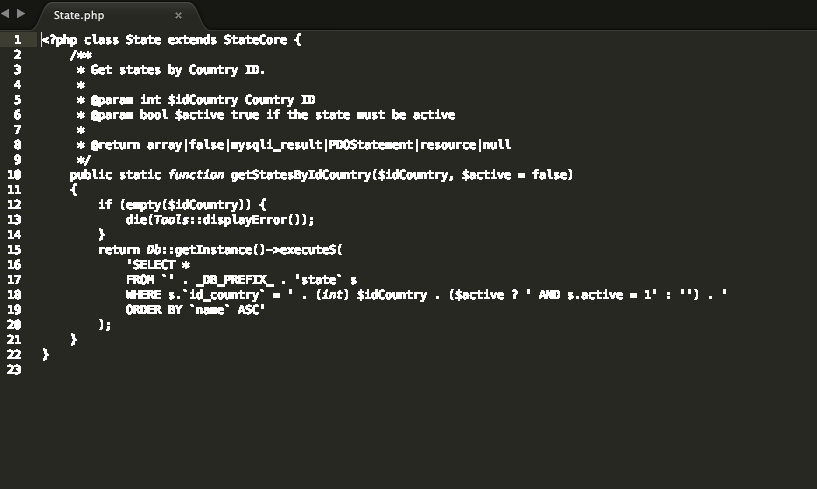This screenshot has height=489, width=817.
Task: Go to next tab with right arrow
Action: pyautogui.click(x=21, y=14)
